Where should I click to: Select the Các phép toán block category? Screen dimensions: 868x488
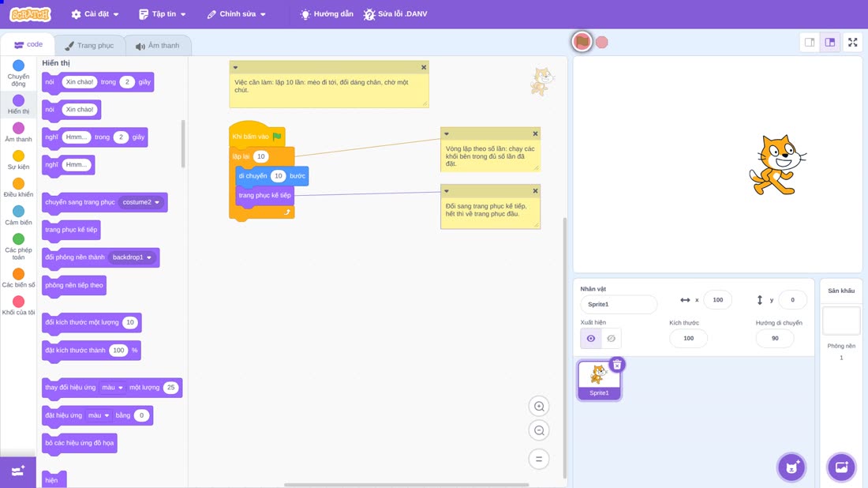(x=18, y=246)
